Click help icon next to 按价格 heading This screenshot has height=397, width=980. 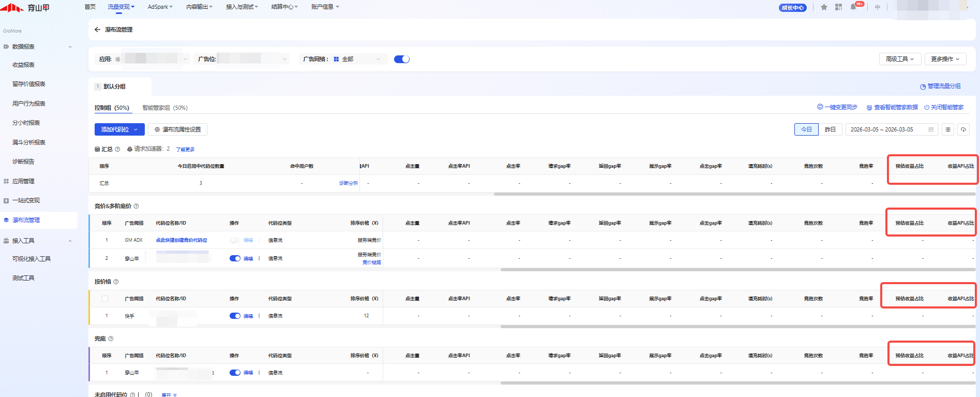[x=116, y=282]
